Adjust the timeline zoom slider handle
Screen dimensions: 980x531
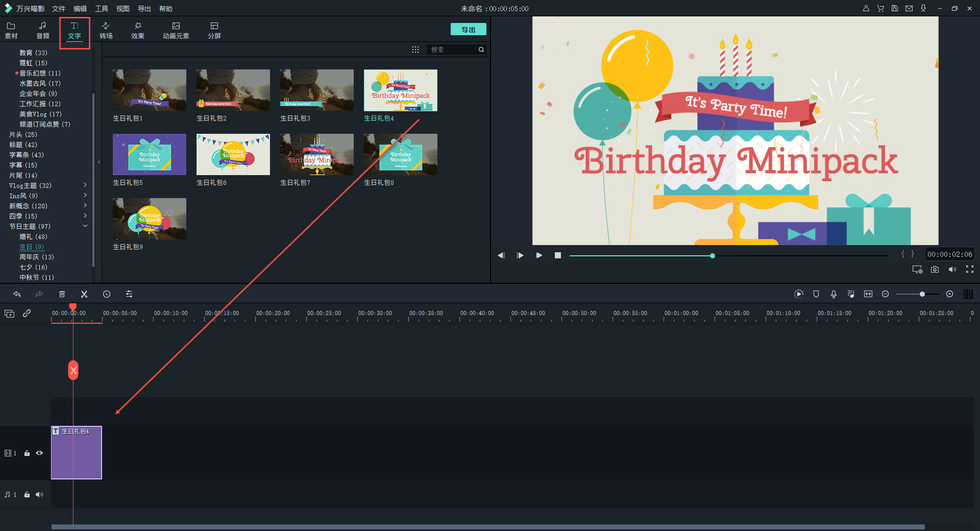point(922,294)
